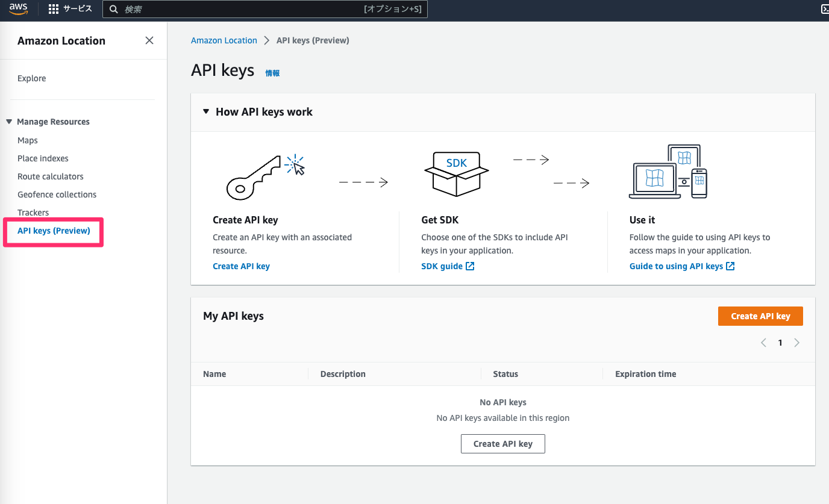The width and height of the screenshot is (829, 504).
Task: Click the Use it heading
Action: point(642,220)
